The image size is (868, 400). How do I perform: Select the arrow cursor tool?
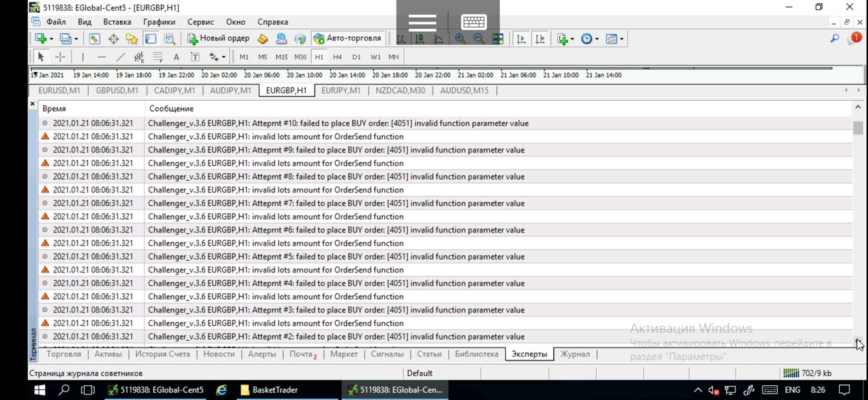(41, 57)
